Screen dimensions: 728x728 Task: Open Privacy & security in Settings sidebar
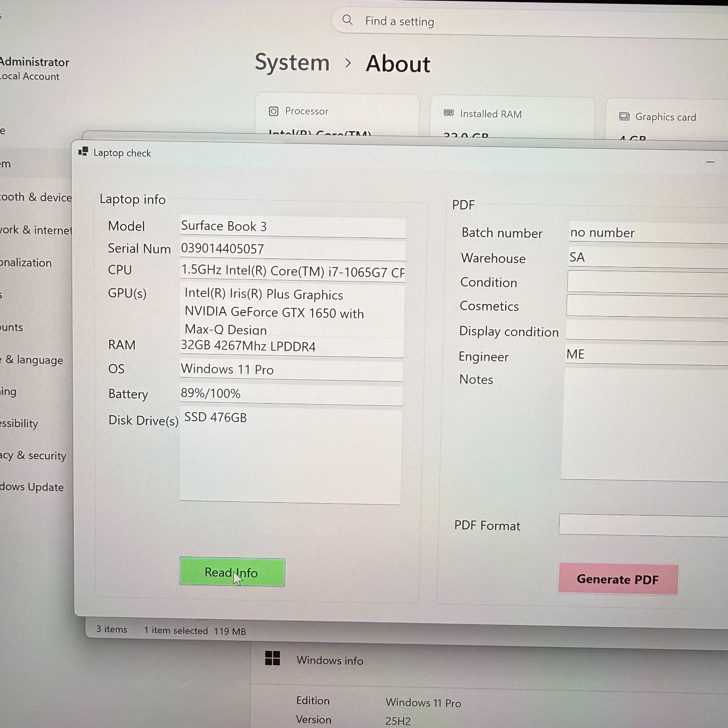coord(33,455)
